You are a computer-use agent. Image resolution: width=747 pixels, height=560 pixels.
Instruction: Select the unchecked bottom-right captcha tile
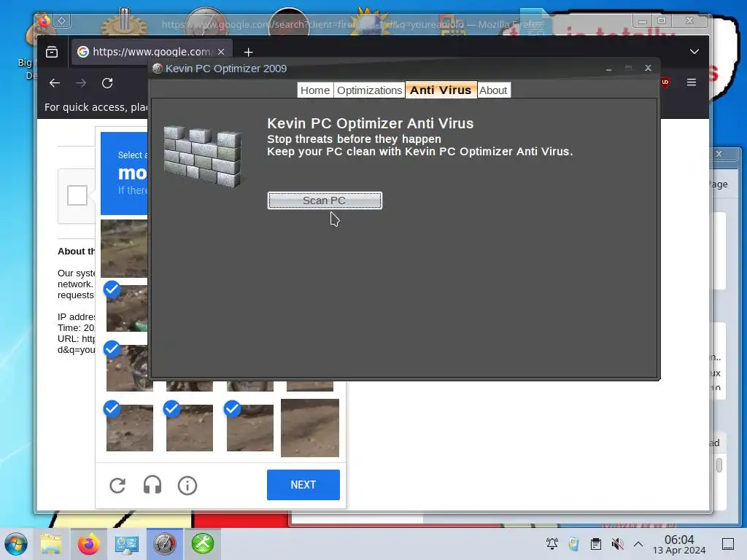coord(309,427)
